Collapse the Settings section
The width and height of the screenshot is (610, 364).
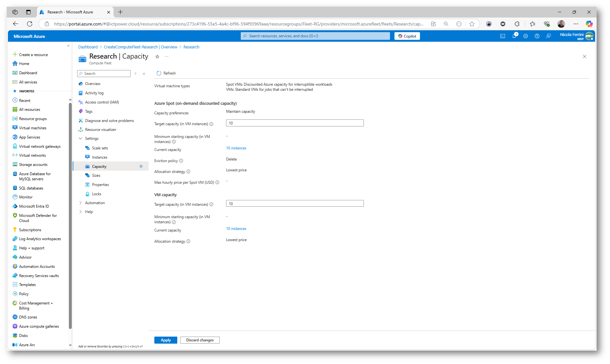pos(81,139)
